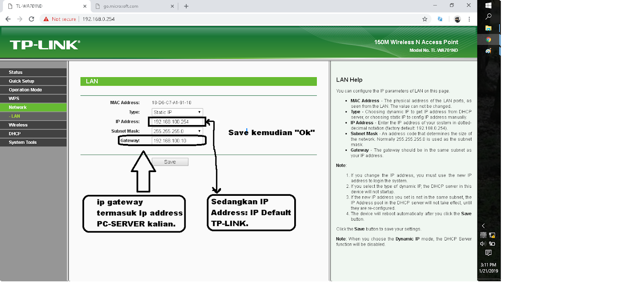Open the System Tools menu item
644x304 pixels.
pos(33,142)
